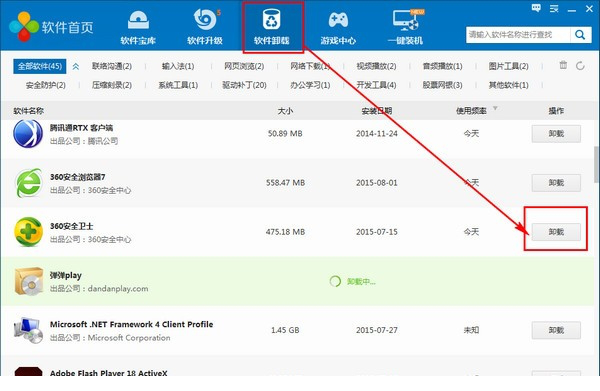
Task: Click the 腾讯通RTX app icon
Action: pos(28,134)
